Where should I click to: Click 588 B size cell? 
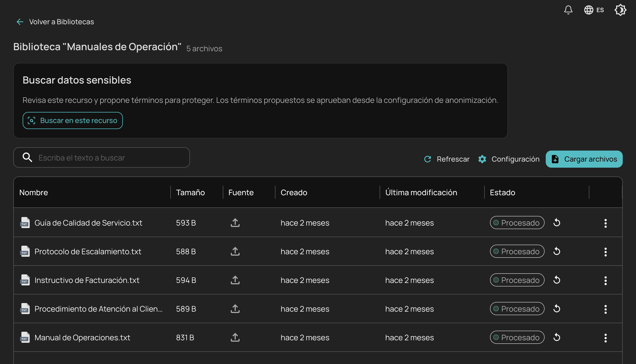pos(186,251)
